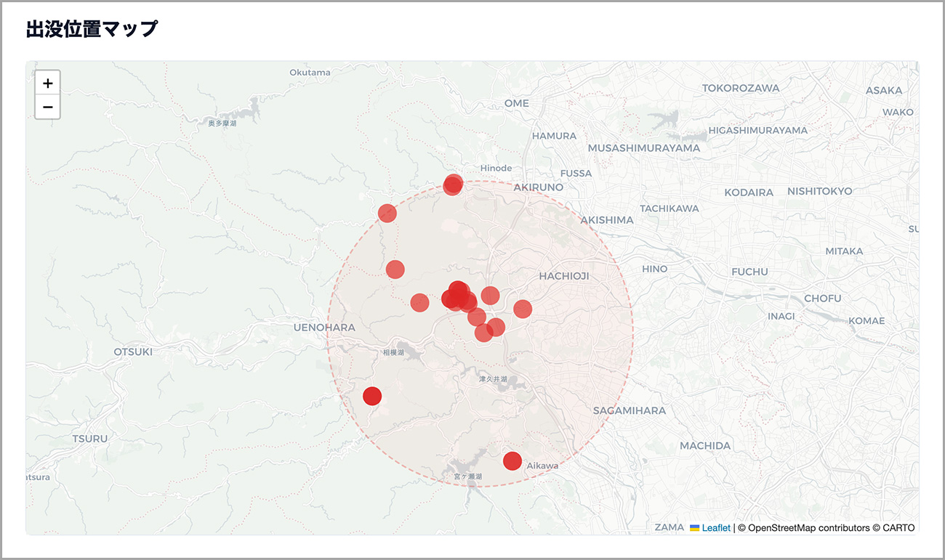Click the TOKOROZAWA city label

point(740,88)
